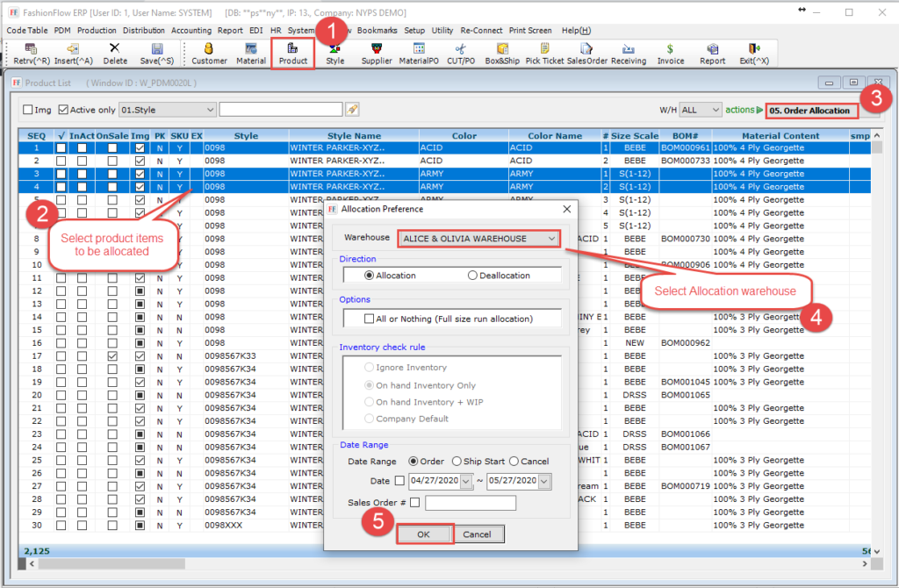This screenshot has width=899, height=588.
Task: Open the Pick Ticket toolbar icon
Action: tap(544, 54)
